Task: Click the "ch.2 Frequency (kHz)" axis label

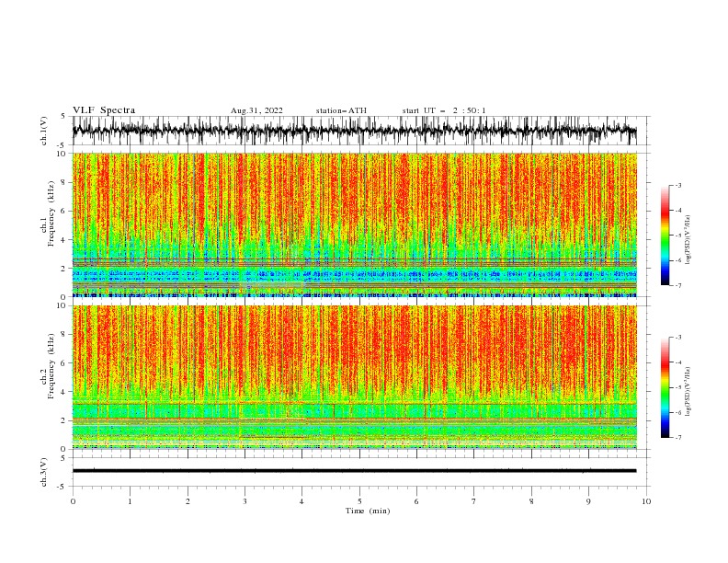Action: [48, 365]
